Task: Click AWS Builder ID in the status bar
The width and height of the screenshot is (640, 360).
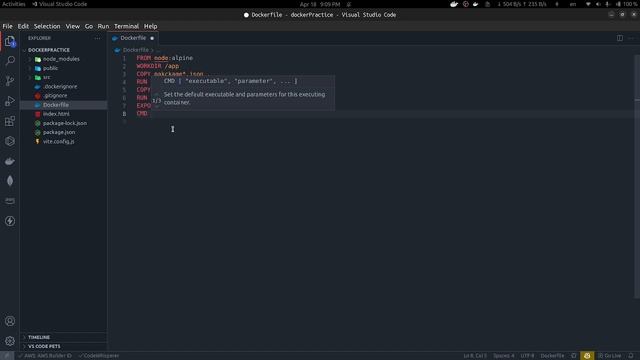Action: [x=45, y=356]
